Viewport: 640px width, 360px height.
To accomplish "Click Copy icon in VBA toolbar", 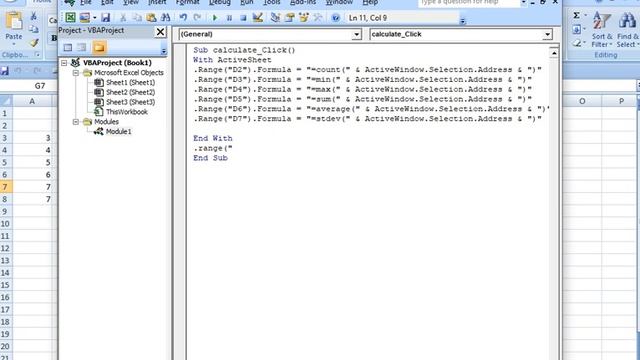I will coord(137,18).
